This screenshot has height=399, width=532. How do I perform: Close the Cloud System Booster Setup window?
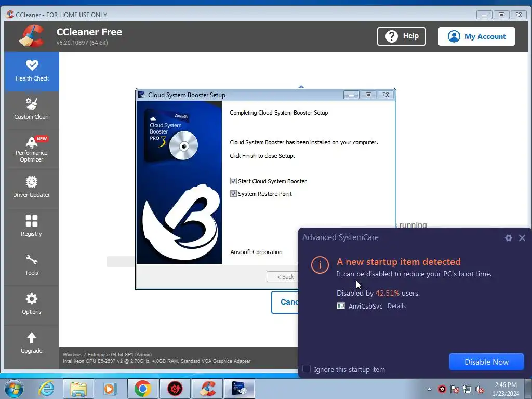386,95
